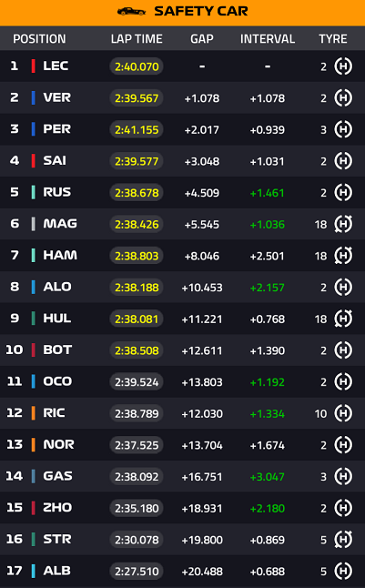This screenshot has height=588, width=365.
Task: Click the green interval +3.047 for GAS
Action: [x=268, y=477]
